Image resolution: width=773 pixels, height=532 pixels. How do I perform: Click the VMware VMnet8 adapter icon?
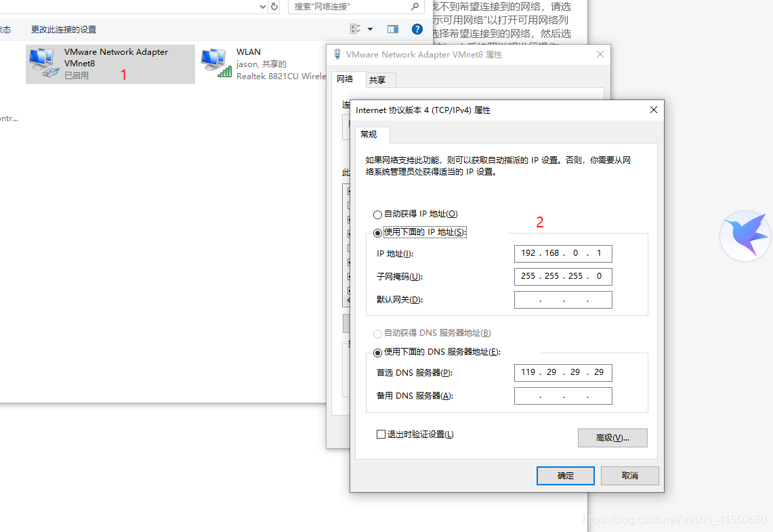pos(43,63)
